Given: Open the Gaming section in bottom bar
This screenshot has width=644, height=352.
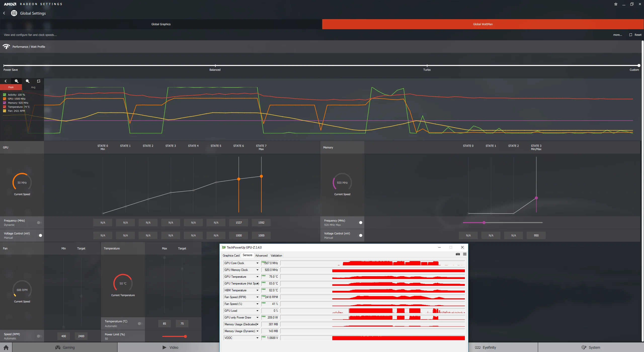Looking at the screenshot, I should (65, 347).
